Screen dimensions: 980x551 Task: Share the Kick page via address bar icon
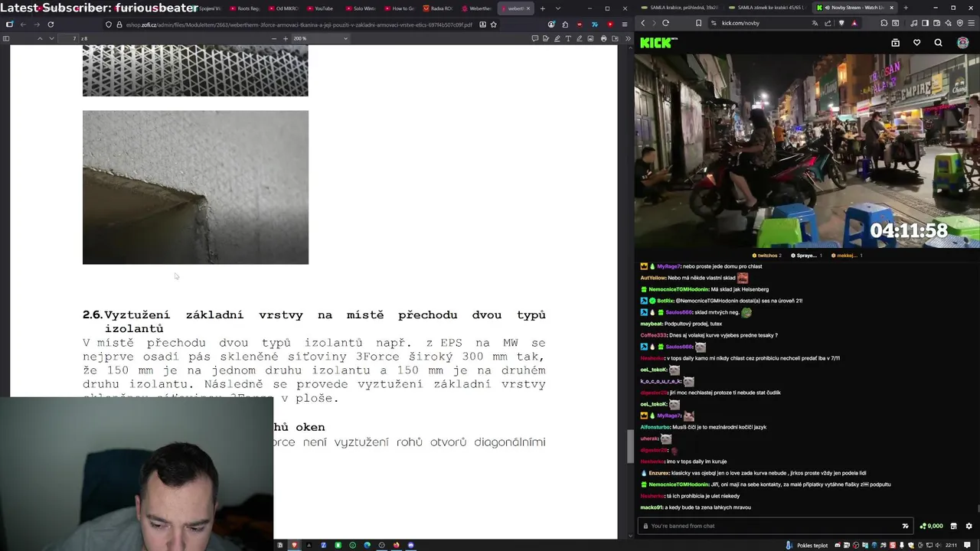[x=828, y=23]
